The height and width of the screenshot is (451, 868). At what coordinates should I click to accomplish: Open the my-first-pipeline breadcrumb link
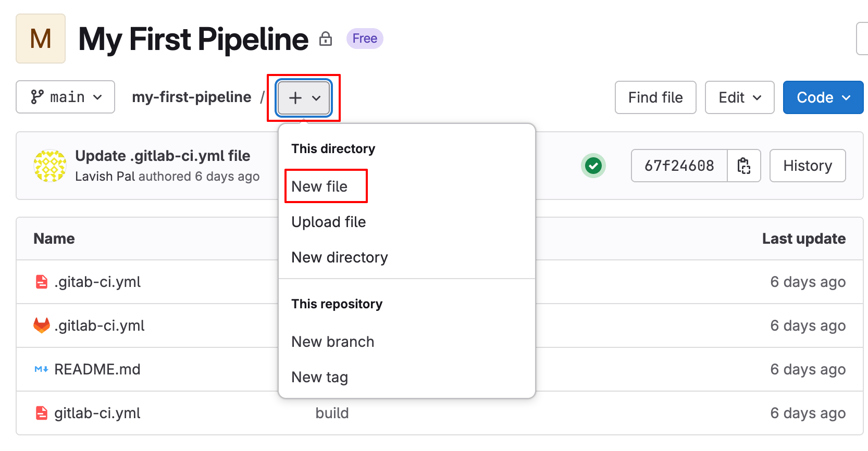[192, 97]
